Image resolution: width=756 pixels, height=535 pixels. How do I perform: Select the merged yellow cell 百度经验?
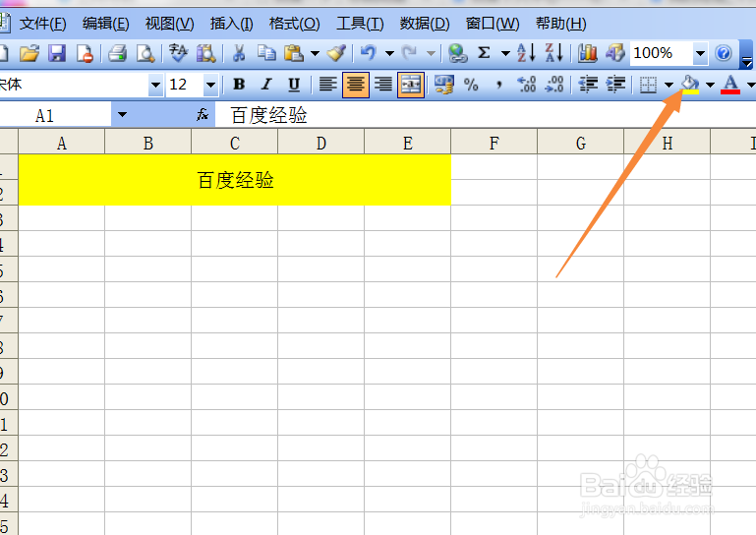[x=235, y=180]
